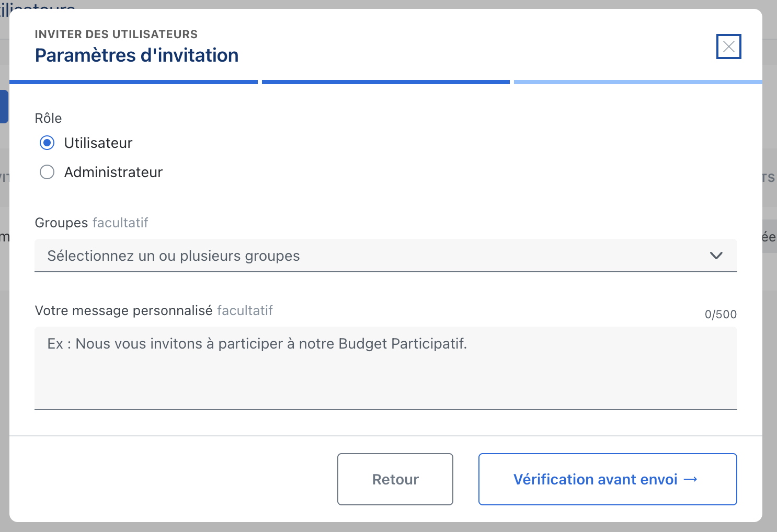Click the Rôle section label
Image resolution: width=777 pixels, height=532 pixels.
(x=48, y=119)
